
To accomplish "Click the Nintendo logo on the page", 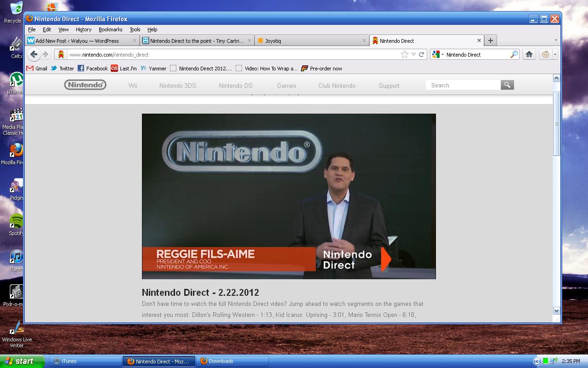I will pos(85,85).
